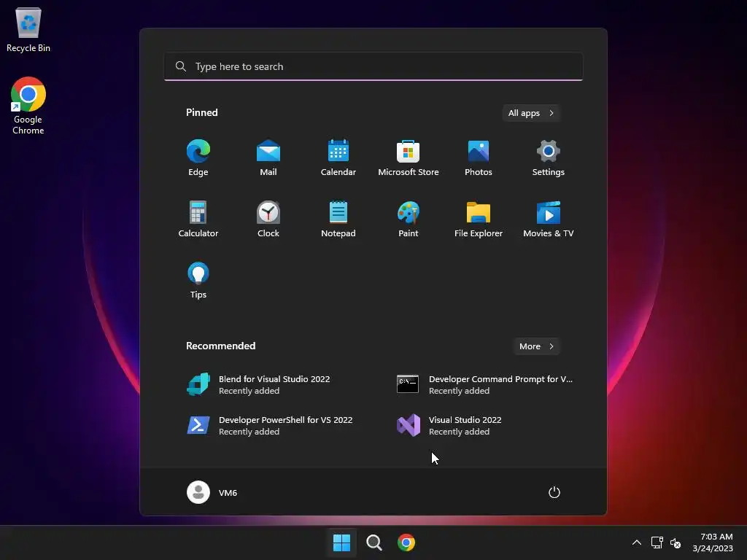Launch the Mail app
This screenshot has height=560, width=747.
(268, 158)
